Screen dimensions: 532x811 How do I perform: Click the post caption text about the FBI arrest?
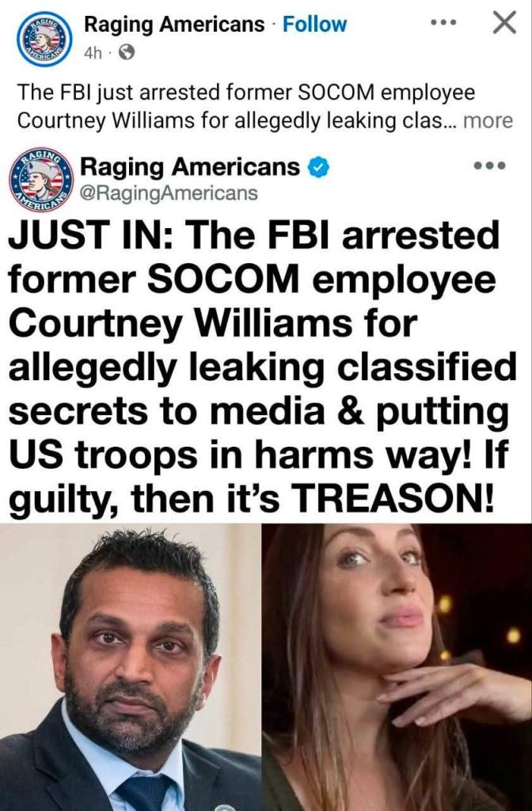pos(245,107)
